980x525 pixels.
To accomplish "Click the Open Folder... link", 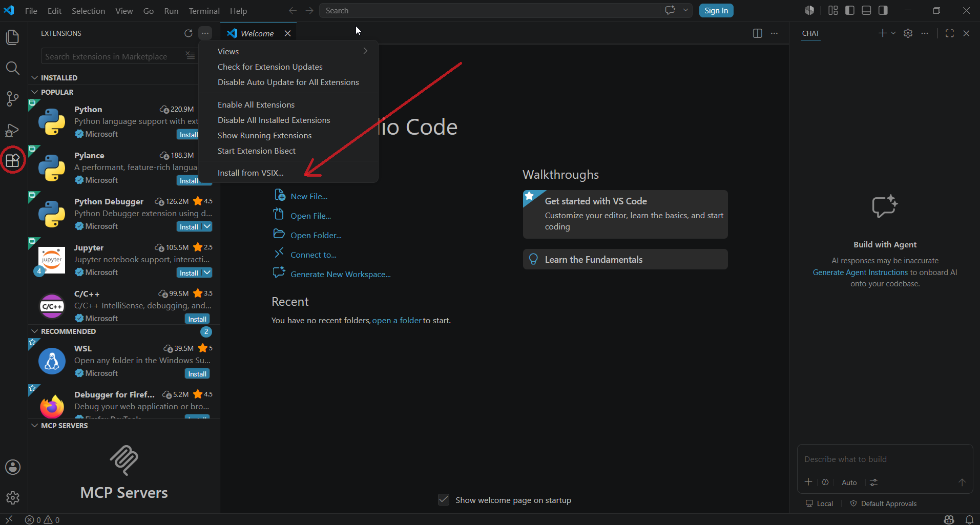I will click(316, 235).
